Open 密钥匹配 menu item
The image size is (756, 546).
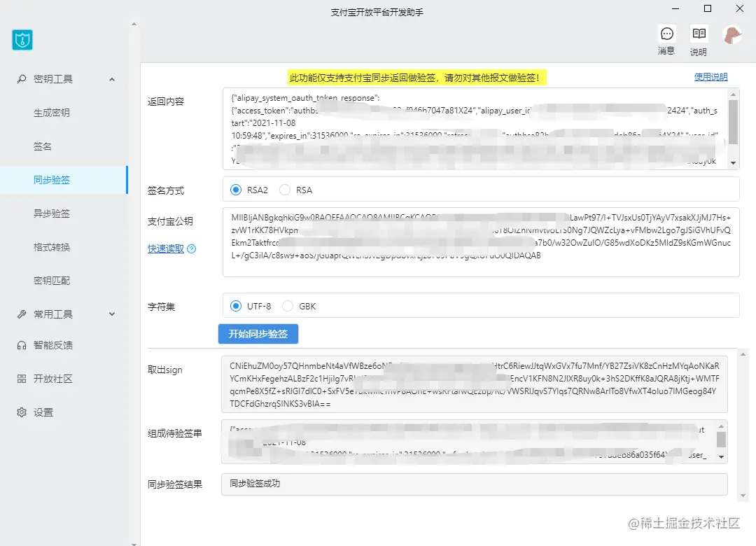click(52, 281)
